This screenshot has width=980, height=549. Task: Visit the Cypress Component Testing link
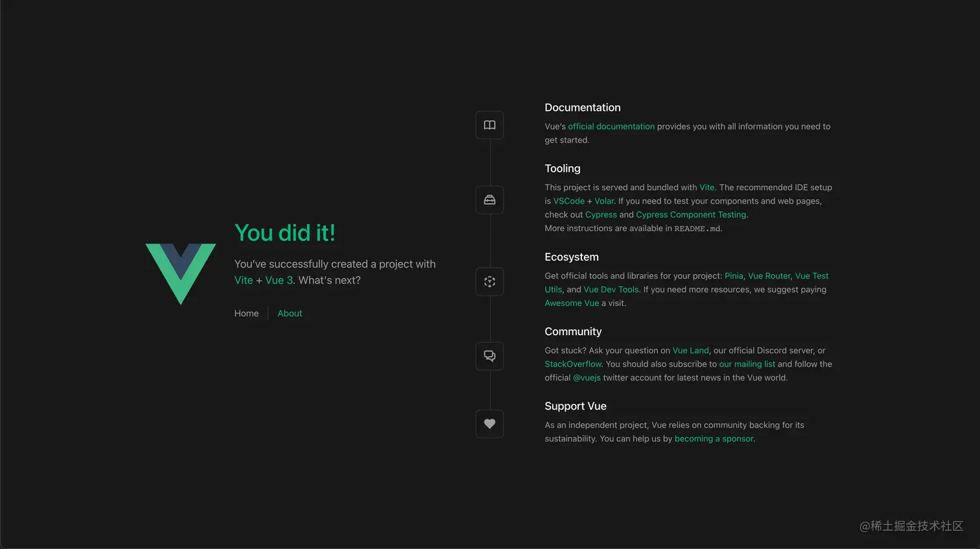click(x=691, y=215)
